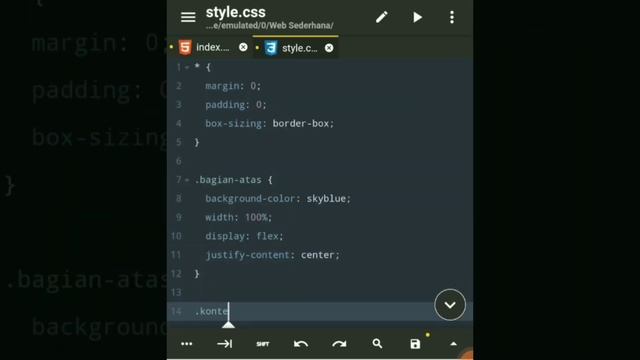Click the closing brace on line 5
Screen dimensions: 640x360
[x=197, y=142]
